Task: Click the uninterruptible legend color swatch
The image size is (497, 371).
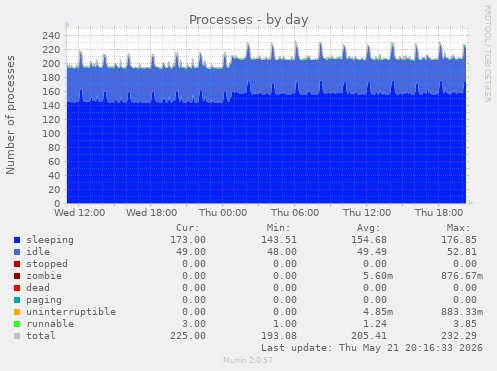Action: [x=17, y=312]
